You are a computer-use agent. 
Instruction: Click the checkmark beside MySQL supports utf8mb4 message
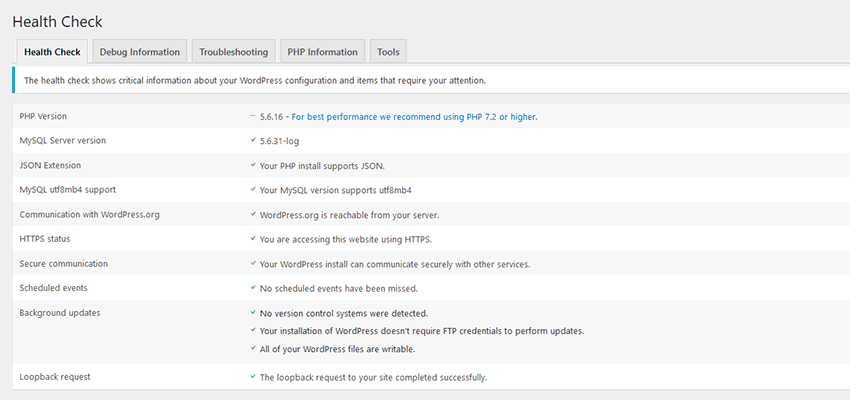tap(253, 189)
